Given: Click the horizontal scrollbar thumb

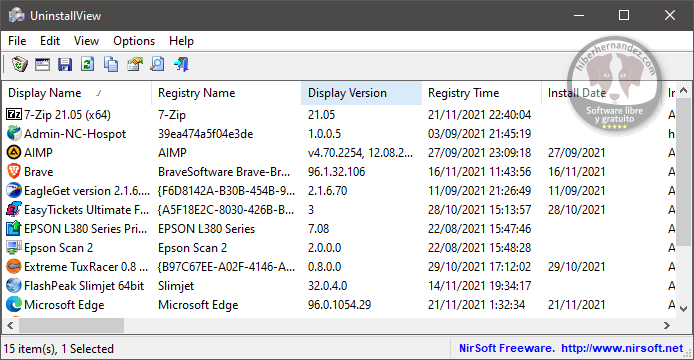Looking at the screenshot, I should [71, 325].
